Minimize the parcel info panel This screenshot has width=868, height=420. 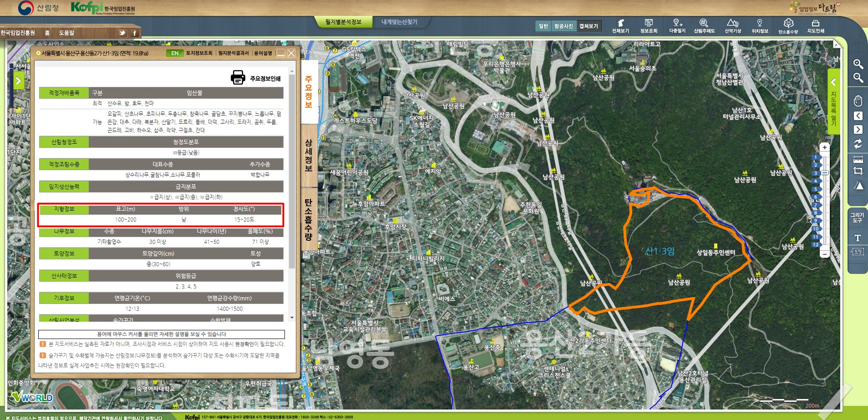pos(281,53)
